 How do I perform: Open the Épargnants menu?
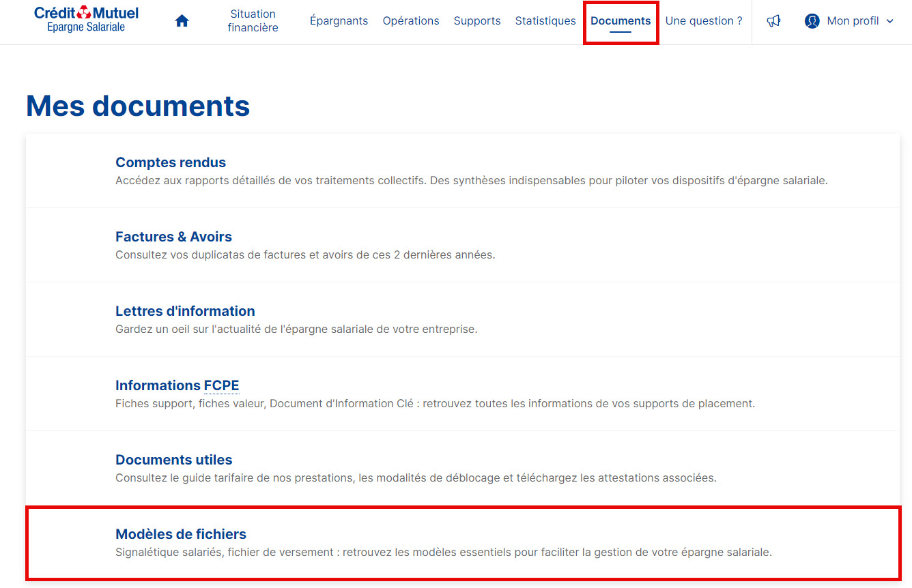pyautogui.click(x=339, y=21)
